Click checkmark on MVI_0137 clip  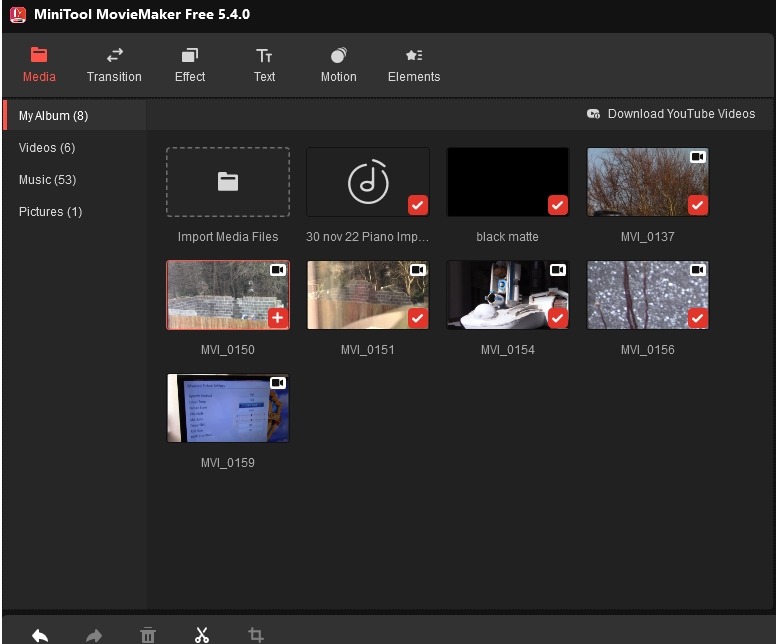click(698, 205)
